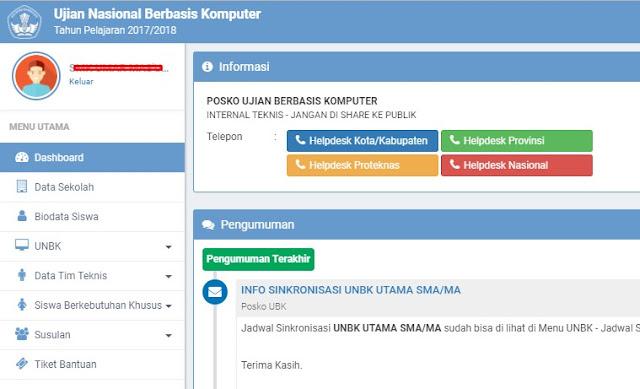
Task: Click the Posko UBK author text
Action: 264,307
